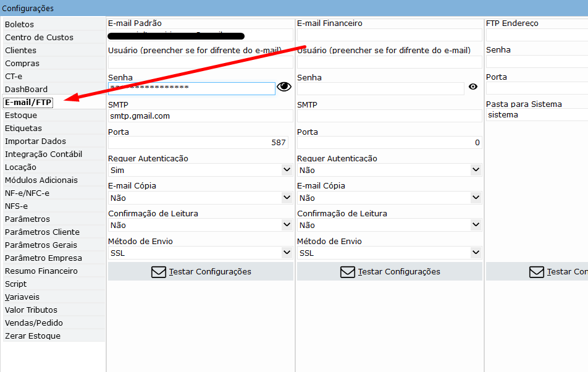Screen dimensions: 588x372
Task: Click the E-mail Padrão Porta field showing 587
Action: (x=200, y=143)
